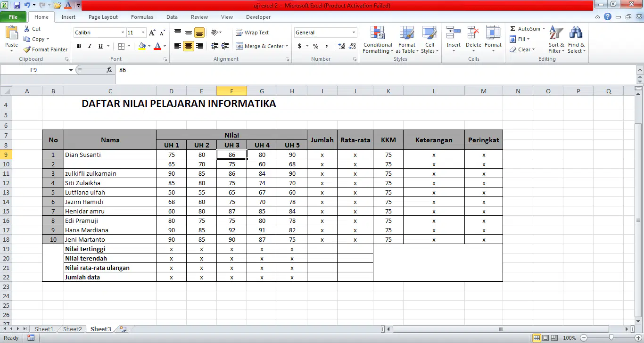Screen dimensions: 644x343
Task: Toggle Bottom Align vertical alignment
Action: 199,33
